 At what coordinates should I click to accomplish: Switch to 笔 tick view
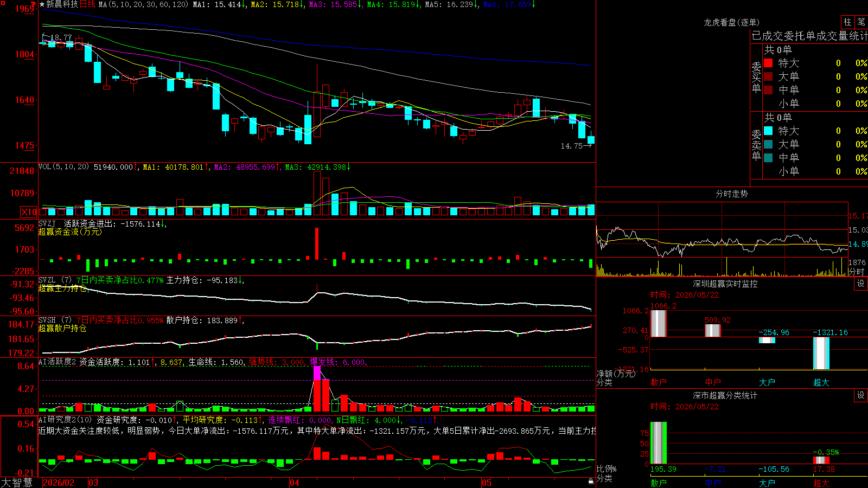(861, 22)
